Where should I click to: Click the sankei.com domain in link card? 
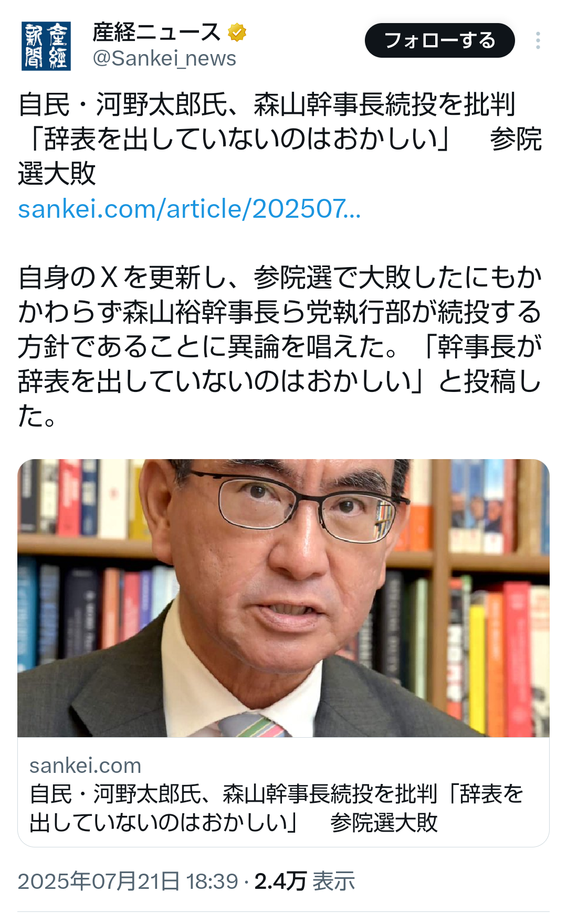point(85,766)
